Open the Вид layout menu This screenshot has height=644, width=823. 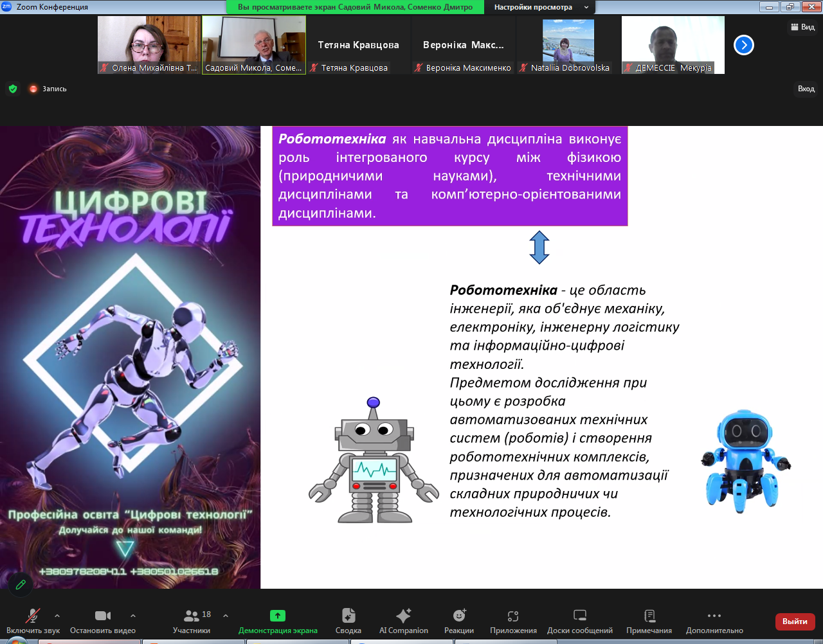point(802,27)
